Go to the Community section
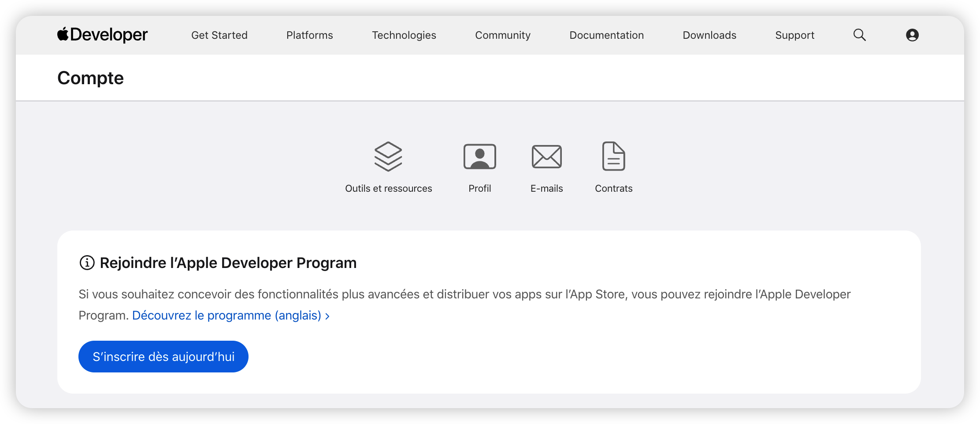980x424 pixels. click(503, 35)
